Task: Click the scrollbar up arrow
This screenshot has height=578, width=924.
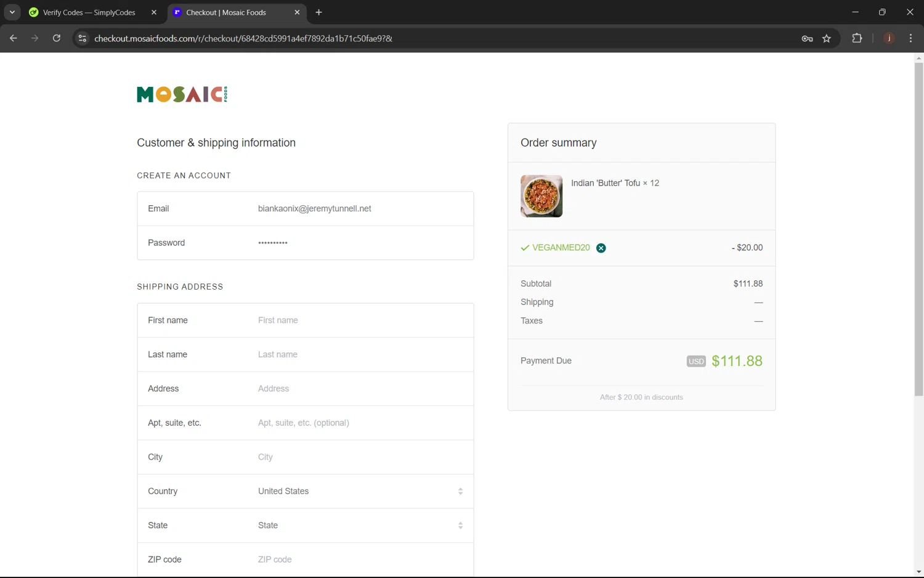Action: point(918,58)
